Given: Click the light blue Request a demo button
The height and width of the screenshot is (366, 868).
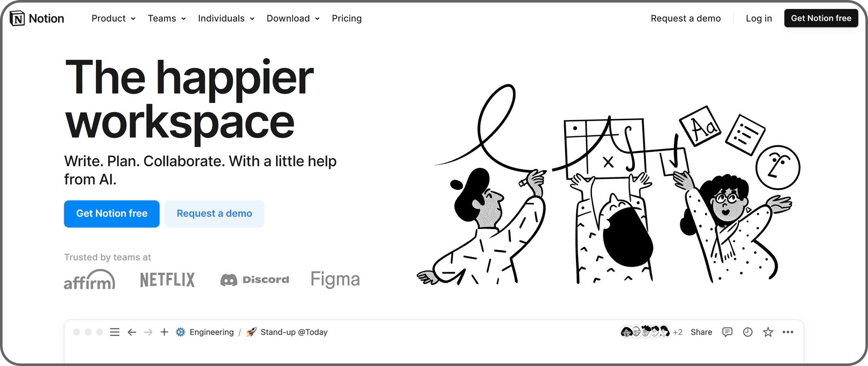Looking at the screenshot, I should (214, 214).
